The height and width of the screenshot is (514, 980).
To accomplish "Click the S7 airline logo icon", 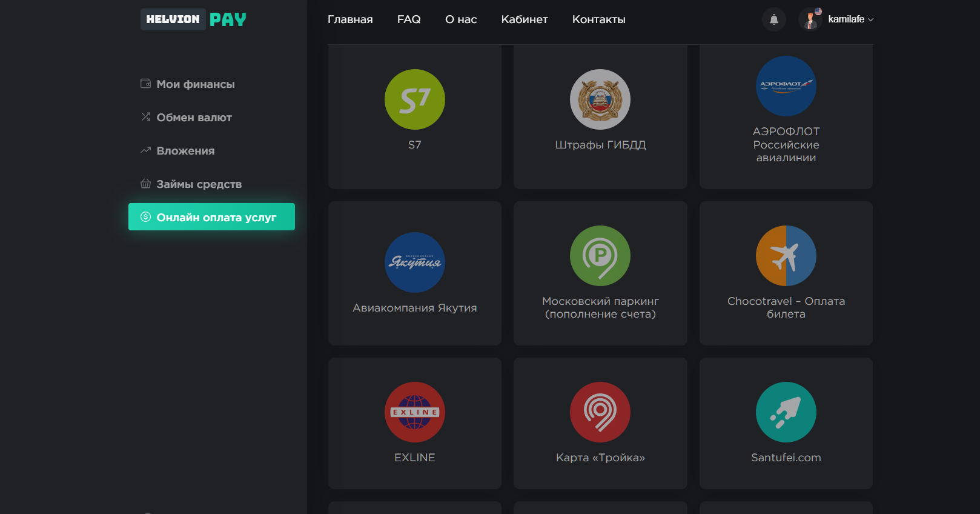I will pyautogui.click(x=415, y=99).
